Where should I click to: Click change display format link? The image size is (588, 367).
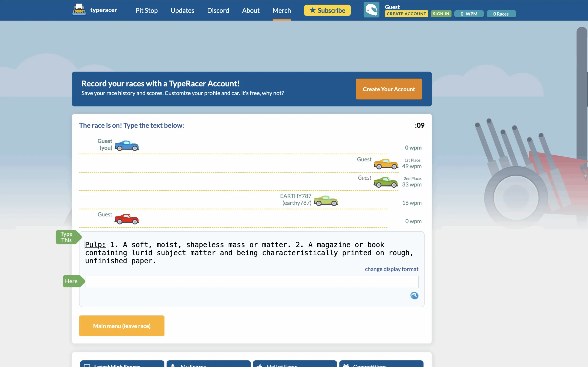[391, 269]
